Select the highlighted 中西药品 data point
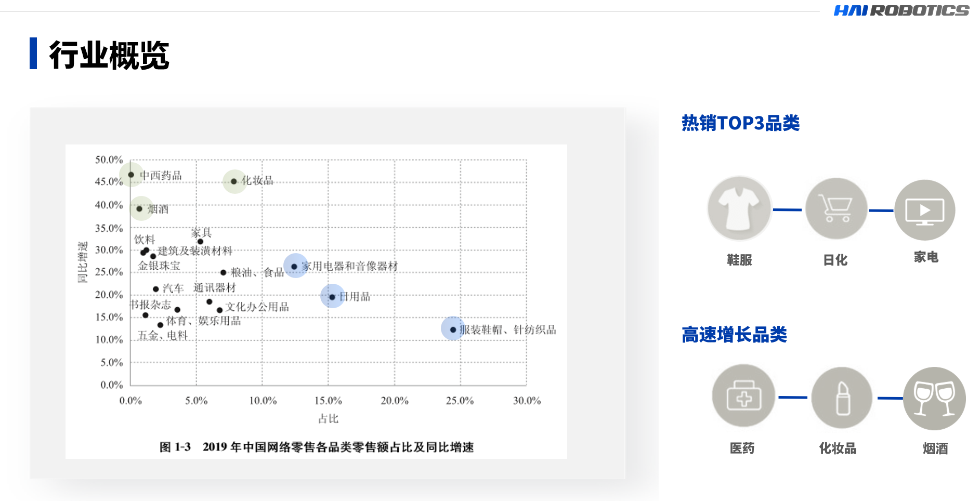Image resolution: width=980 pixels, height=501 pixels. pyautogui.click(x=131, y=175)
